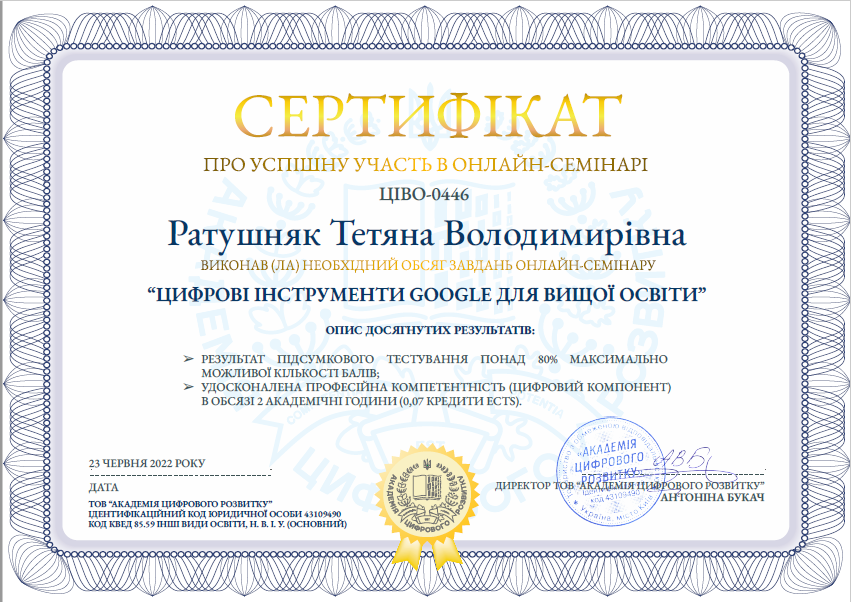Select the director's name "АНТОНІНА БУКАЧ"
The height and width of the screenshot is (602, 851).
713,497
